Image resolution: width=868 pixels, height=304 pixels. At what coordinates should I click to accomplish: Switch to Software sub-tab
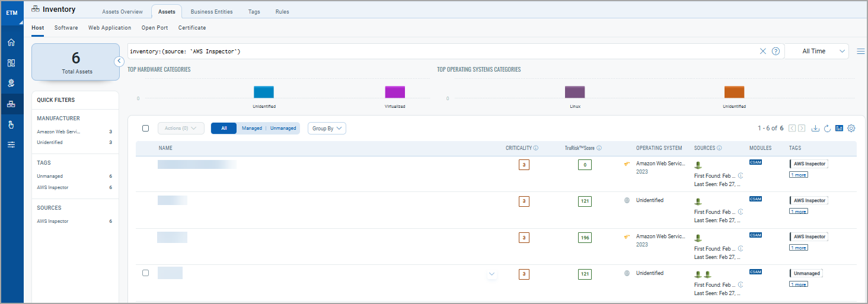tap(66, 27)
